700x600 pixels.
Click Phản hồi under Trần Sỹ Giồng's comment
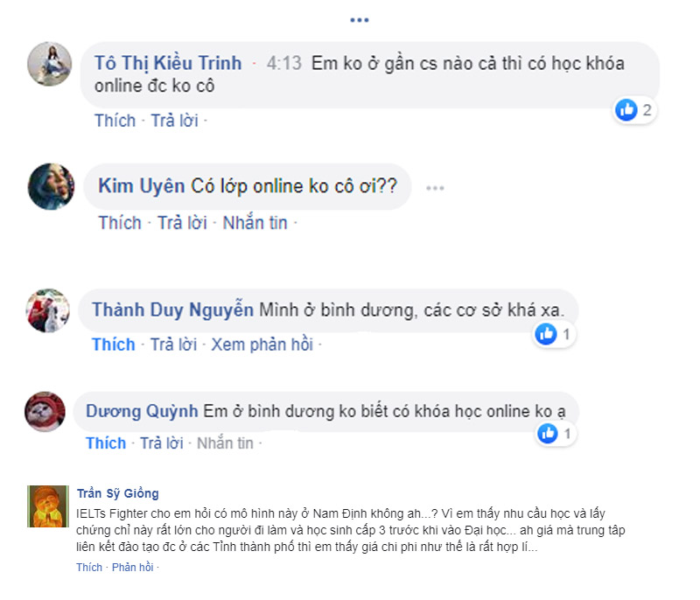pyautogui.click(x=132, y=568)
